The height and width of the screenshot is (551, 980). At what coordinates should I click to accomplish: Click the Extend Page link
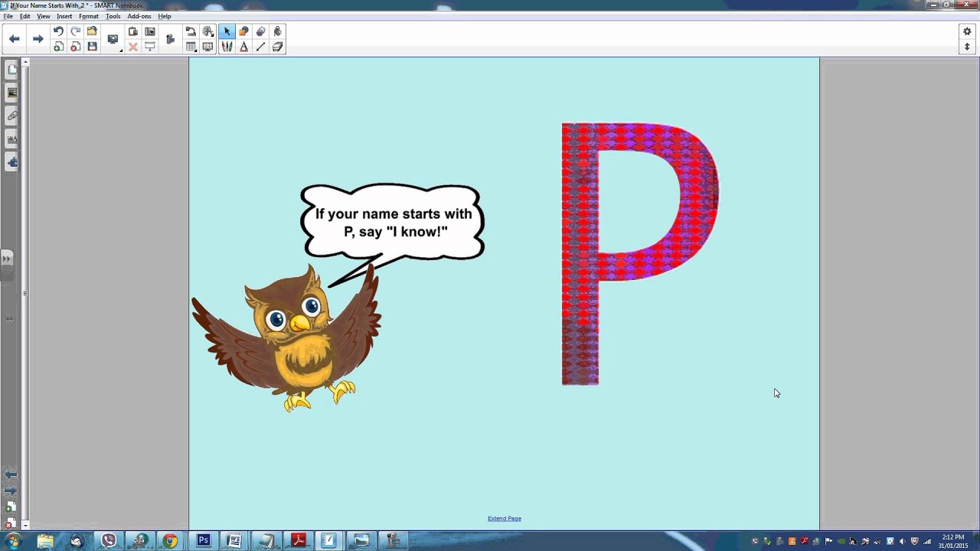tap(505, 518)
